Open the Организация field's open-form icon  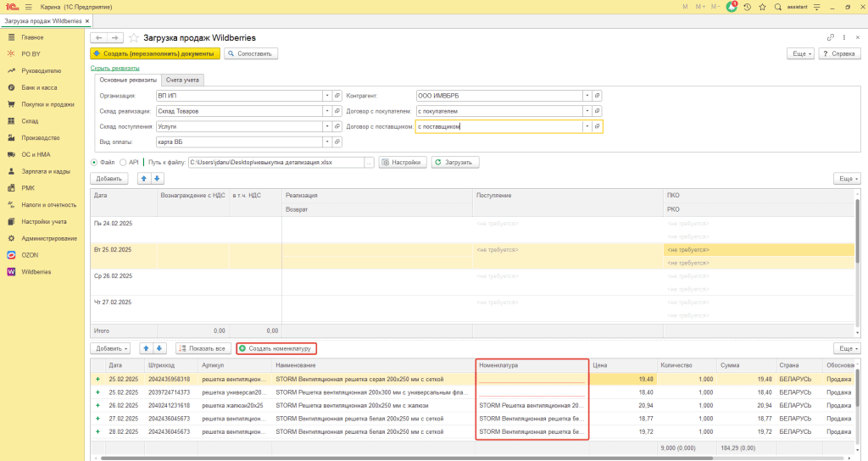tap(337, 96)
